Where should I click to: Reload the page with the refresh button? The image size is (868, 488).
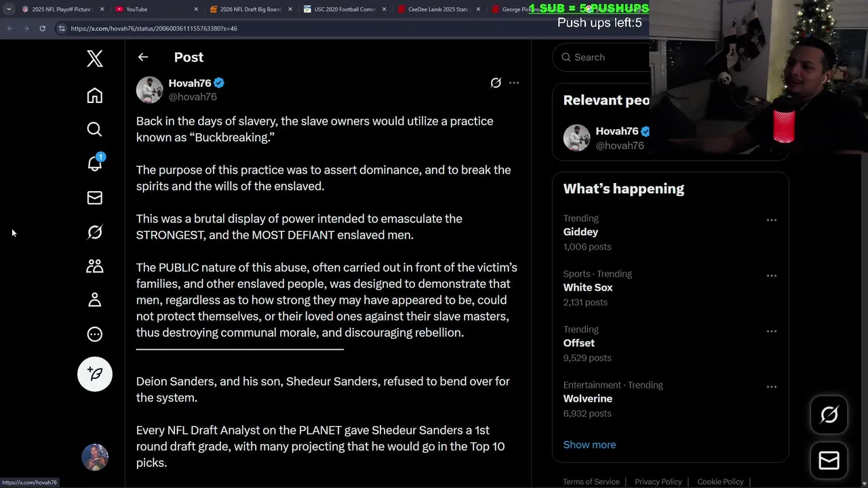coord(42,28)
